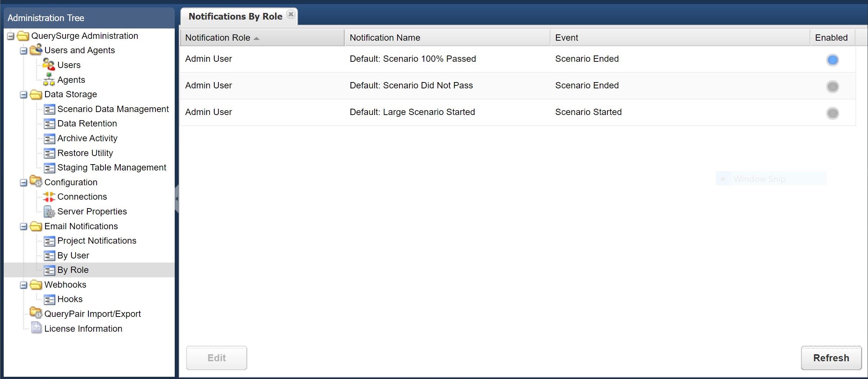Open Hooks under Webhooks

coord(70,299)
